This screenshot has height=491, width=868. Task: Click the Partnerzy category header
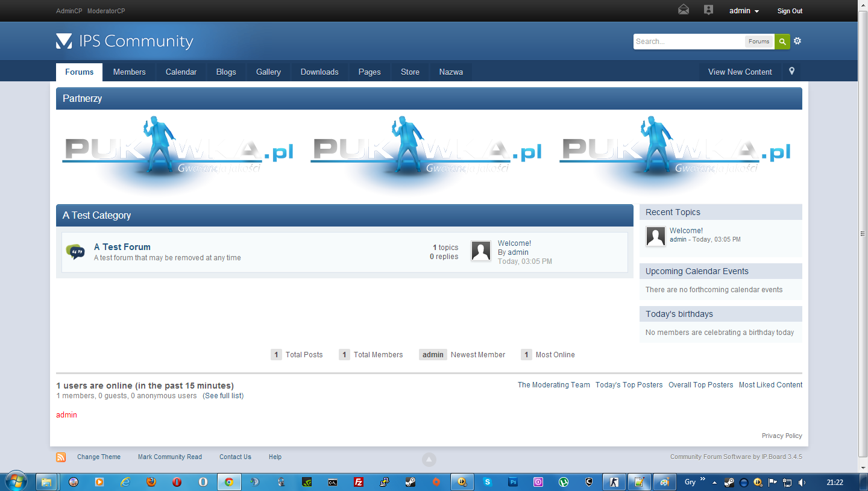(429, 98)
